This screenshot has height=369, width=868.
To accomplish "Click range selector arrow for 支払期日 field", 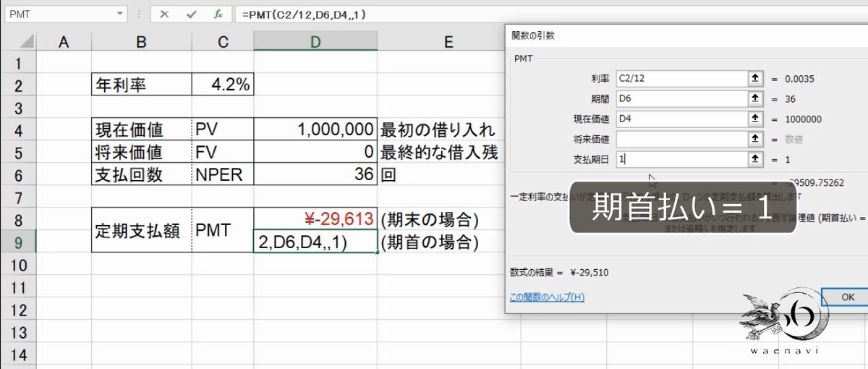I will point(755,158).
